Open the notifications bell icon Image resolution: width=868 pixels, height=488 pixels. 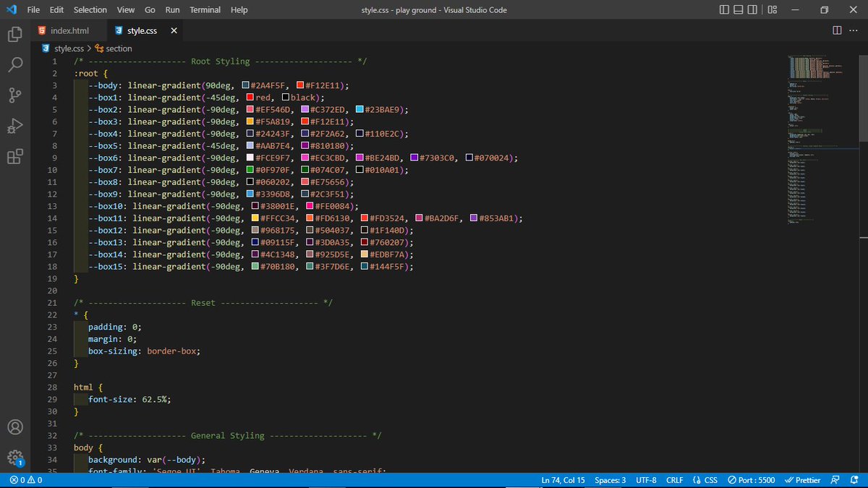click(855, 479)
